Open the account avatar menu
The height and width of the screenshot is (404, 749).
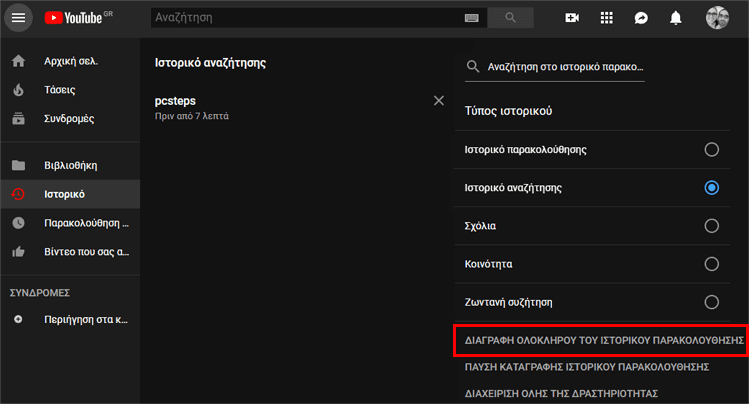[x=717, y=18]
